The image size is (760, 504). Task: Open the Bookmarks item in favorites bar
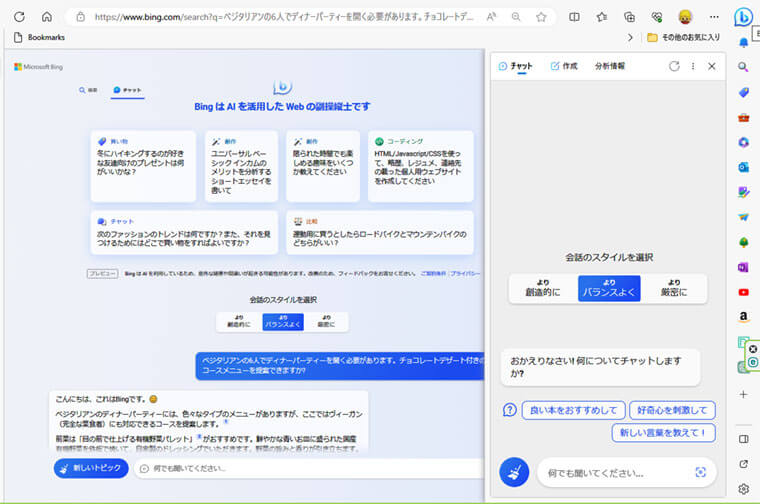[39, 37]
